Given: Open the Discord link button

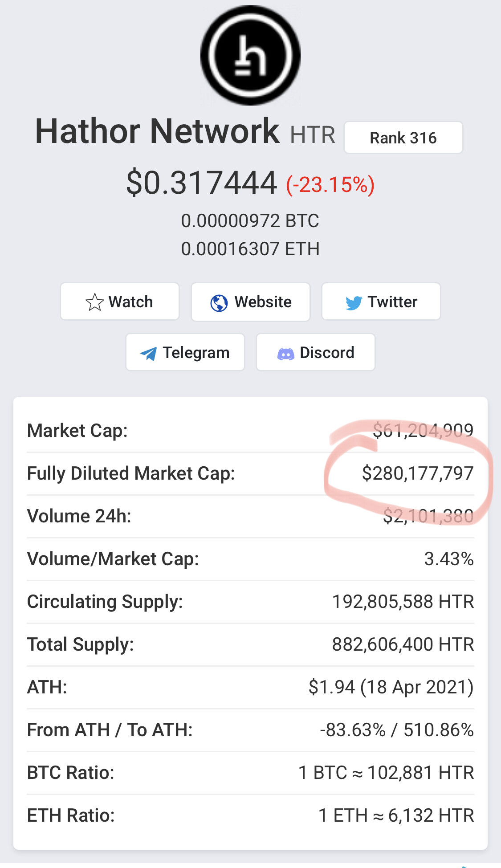Looking at the screenshot, I should pos(315,352).
